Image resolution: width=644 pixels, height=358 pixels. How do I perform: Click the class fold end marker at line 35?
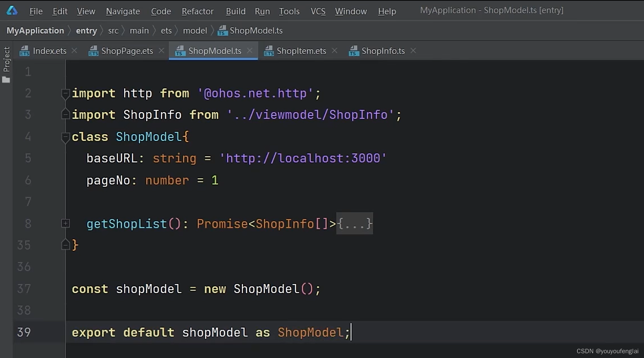tap(66, 244)
